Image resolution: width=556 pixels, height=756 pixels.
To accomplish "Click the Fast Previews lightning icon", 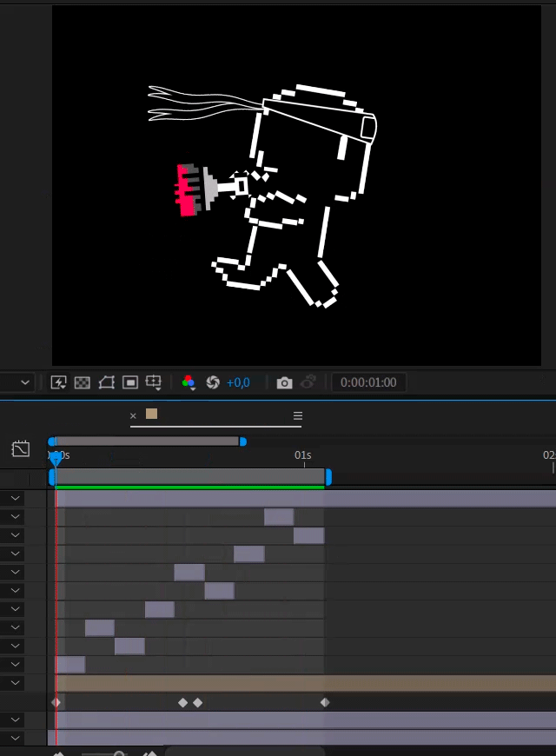I will pos(59,382).
